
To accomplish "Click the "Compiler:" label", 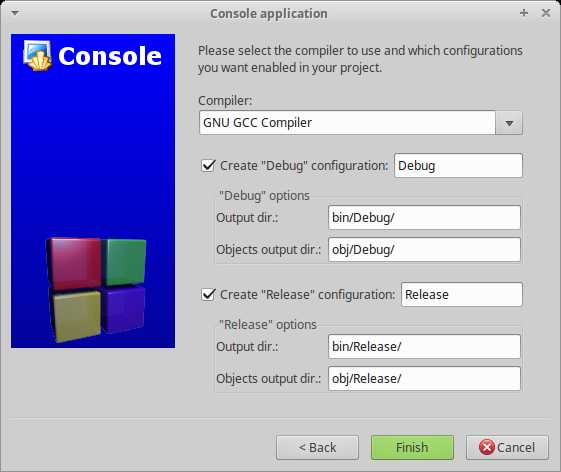I will point(225,101).
